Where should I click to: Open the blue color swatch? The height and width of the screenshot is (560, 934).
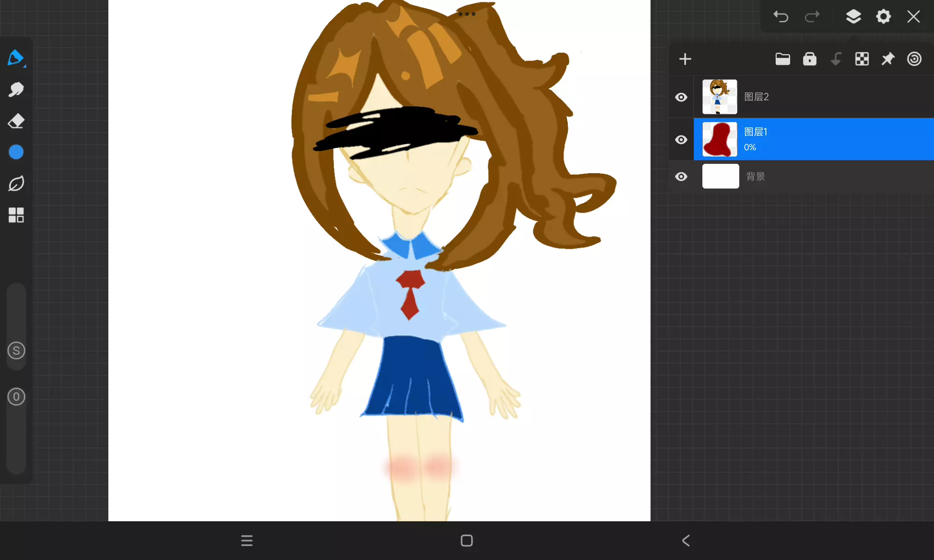pos(16,152)
